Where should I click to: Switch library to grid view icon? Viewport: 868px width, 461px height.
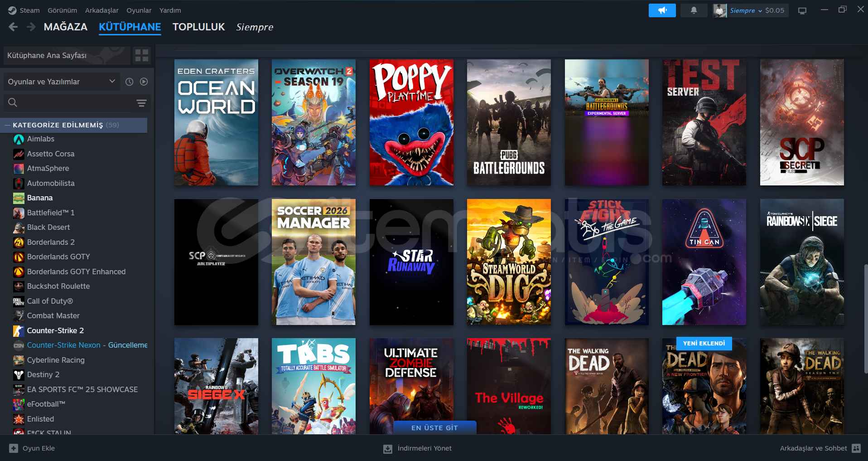click(142, 55)
